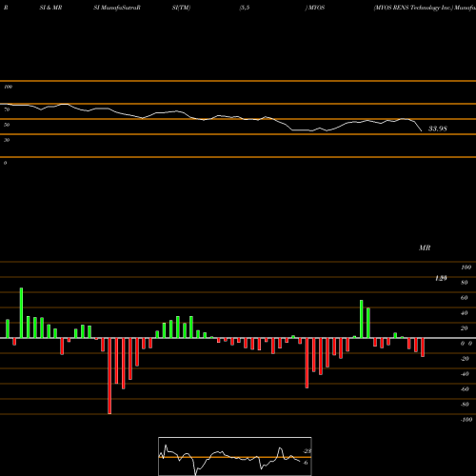Click the -28 label in mini chart
The width and height of the screenshot is (476, 476).
[x=307, y=451]
